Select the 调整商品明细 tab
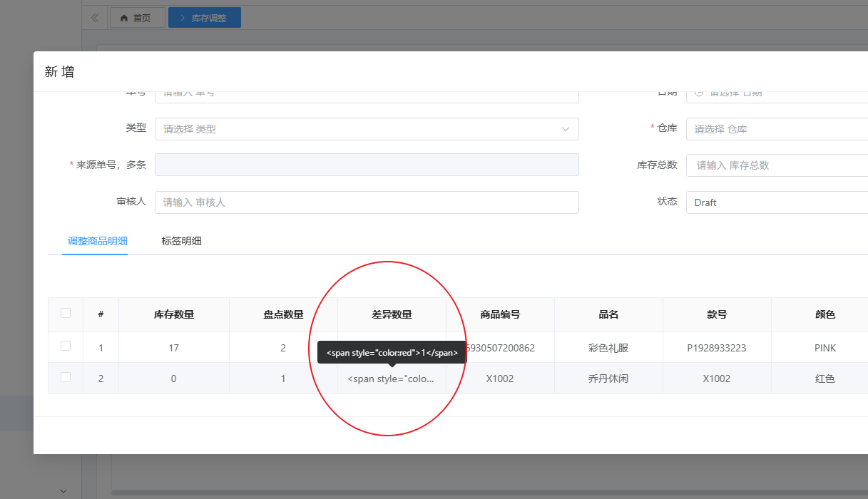The width and height of the screenshot is (868, 499). [95, 241]
